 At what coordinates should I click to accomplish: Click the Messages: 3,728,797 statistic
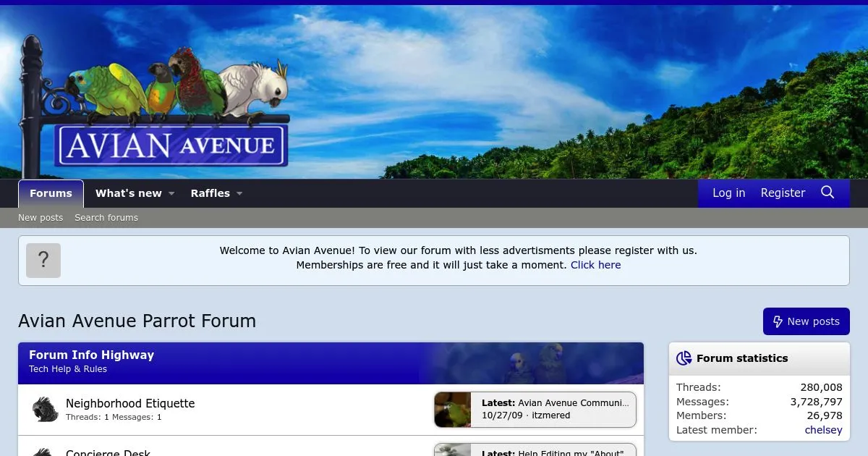point(759,402)
